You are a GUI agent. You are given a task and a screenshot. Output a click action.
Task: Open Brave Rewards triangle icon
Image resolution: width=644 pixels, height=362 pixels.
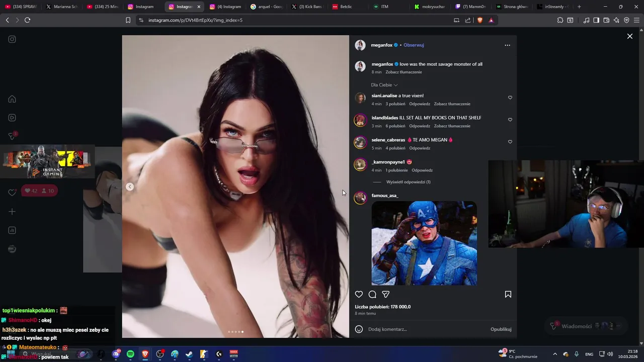(x=491, y=20)
